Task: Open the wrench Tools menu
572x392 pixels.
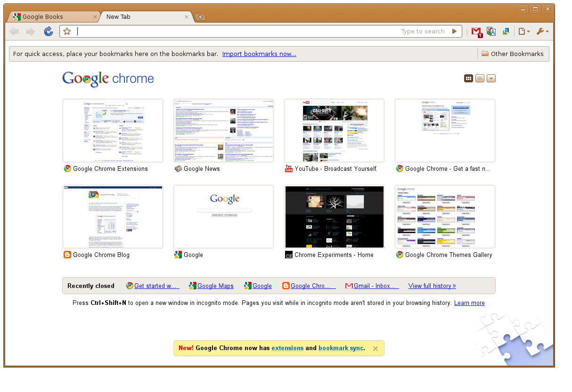Action: (542, 32)
